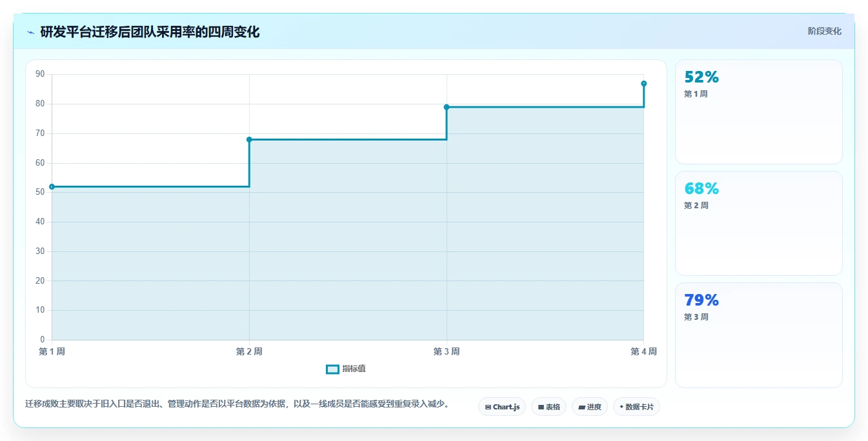The height and width of the screenshot is (441, 868).
Task: Click y-axis tick label 50
Action: click(x=40, y=192)
